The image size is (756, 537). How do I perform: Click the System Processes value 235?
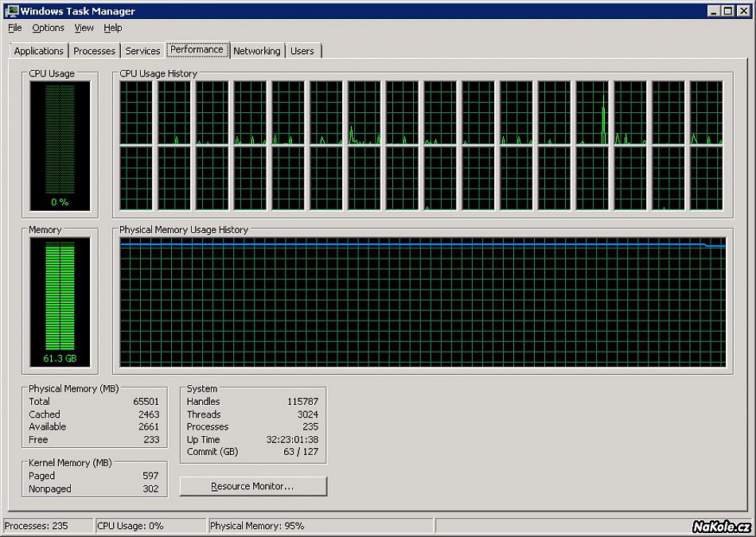[x=310, y=426]
